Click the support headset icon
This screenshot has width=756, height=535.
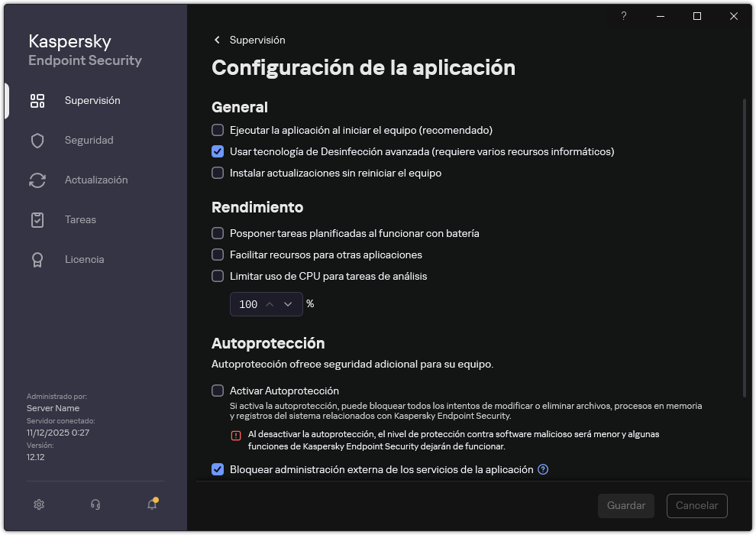pos(94,504)
